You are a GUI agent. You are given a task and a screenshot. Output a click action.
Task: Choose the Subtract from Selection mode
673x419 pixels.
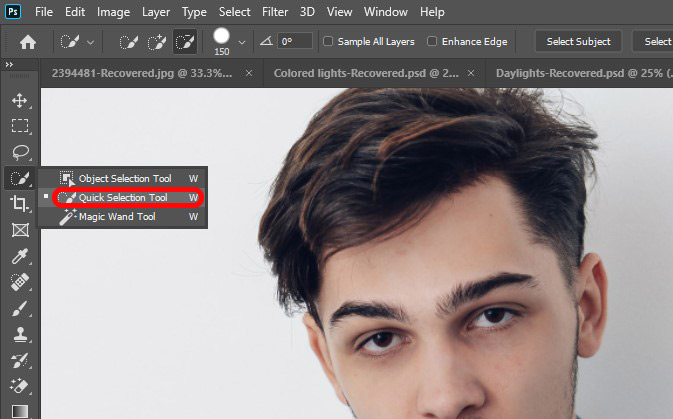[x=185, y=42]
